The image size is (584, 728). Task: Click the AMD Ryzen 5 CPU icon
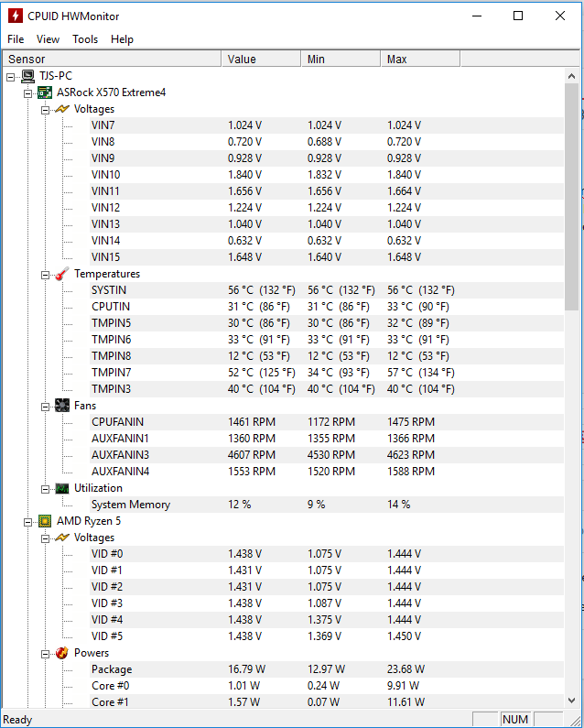coord(45,521)
